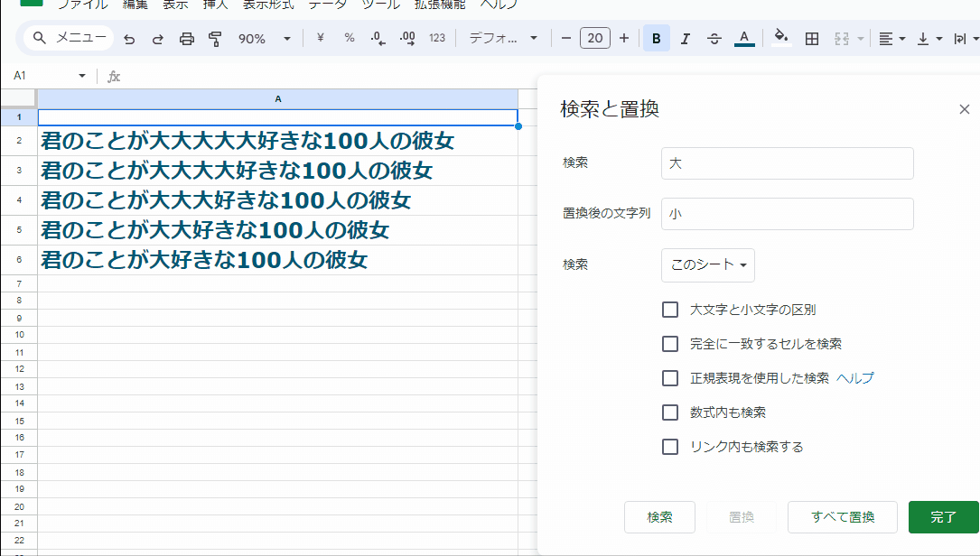Open the zoom 90% dropdown
Image resolution: width=980 pixels, height=556 pixels.
point(265,39)
